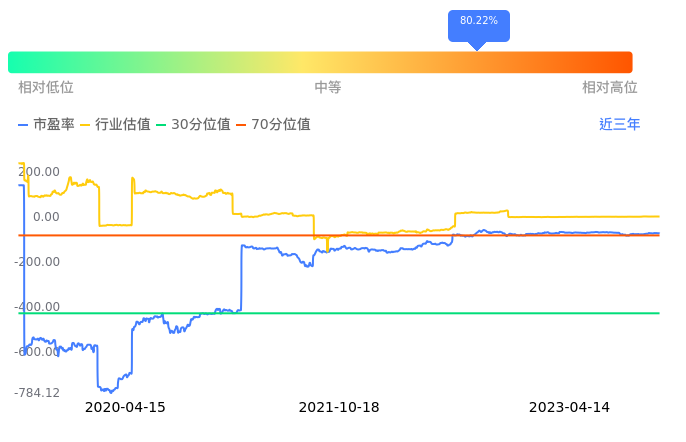This screenshot has height=442, width=686.
Task: Click the 80.22% percentile tooltip bubble
Action: [x=478, y=22]
